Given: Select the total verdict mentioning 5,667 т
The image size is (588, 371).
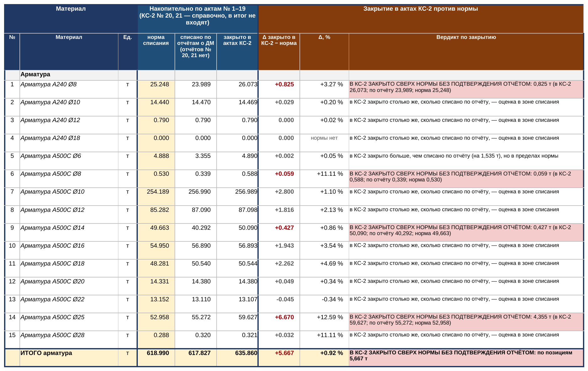Looking at the screenshot, I should 466,358.
